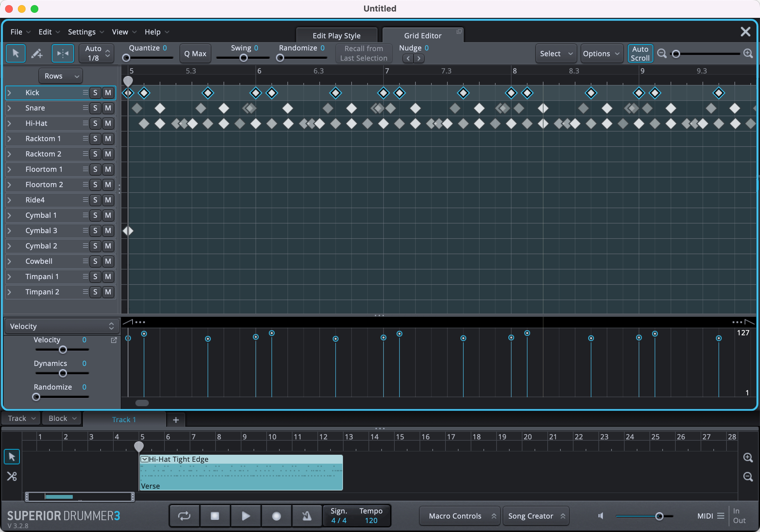Click the grid zoom-in magnifier icon
760x532 pixels.
(x=748, y=53)
